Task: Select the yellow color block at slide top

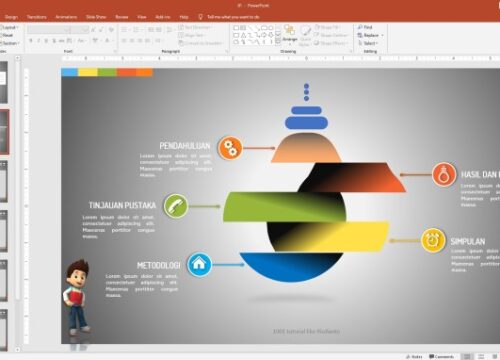Action: tap(88, 72)
